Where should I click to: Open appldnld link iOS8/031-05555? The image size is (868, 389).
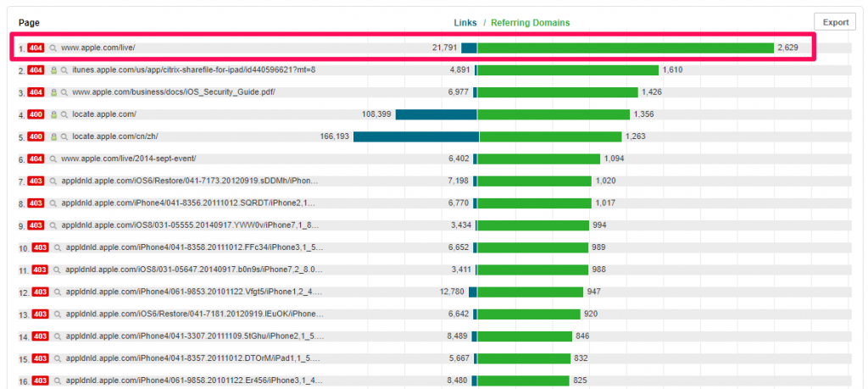coord(190,225)
